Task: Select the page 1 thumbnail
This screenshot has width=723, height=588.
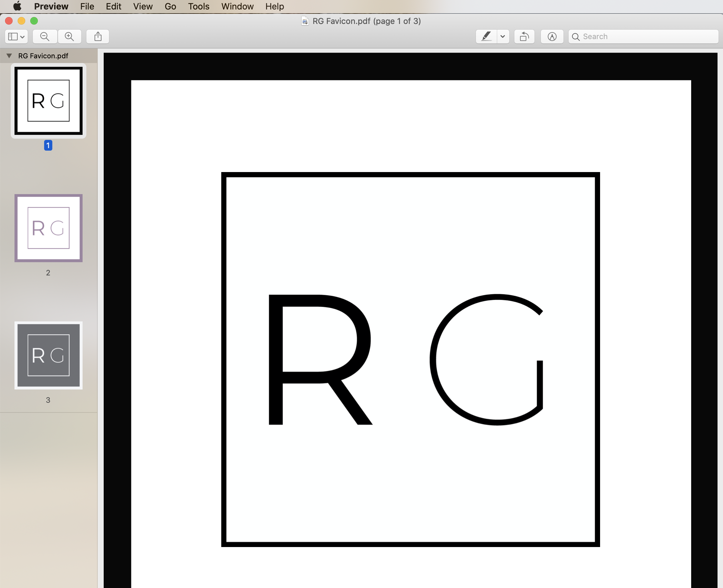Action: pos(49,101)
